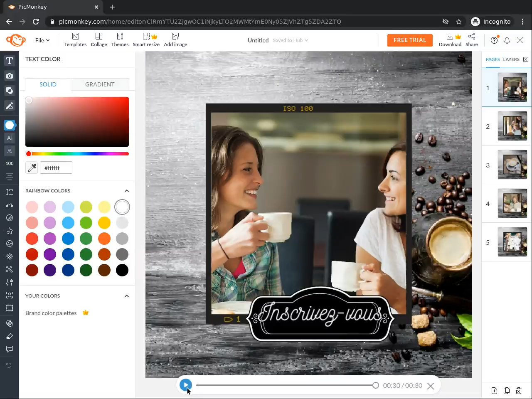
Task: Open the Themes menu
Action: click(x=120, y=40)
